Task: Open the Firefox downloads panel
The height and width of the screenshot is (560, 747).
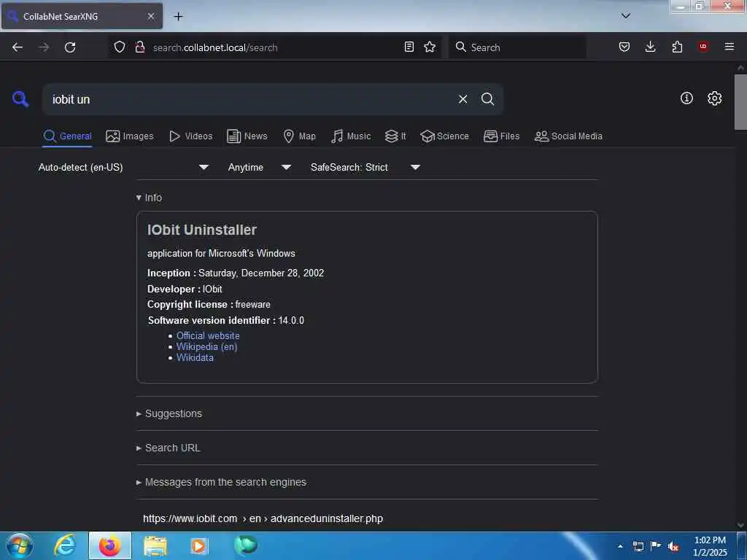Action: pyautogui.click(x=650, y=47)
